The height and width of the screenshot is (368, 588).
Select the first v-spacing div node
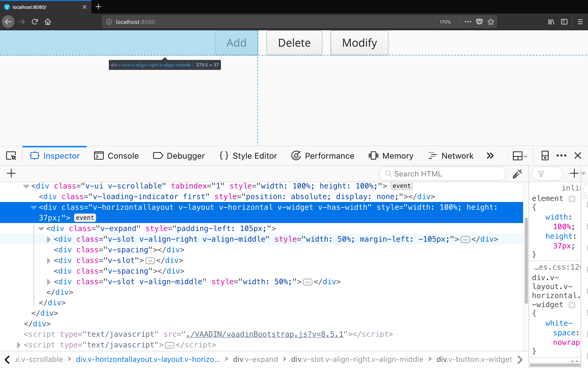coord(119,250)
